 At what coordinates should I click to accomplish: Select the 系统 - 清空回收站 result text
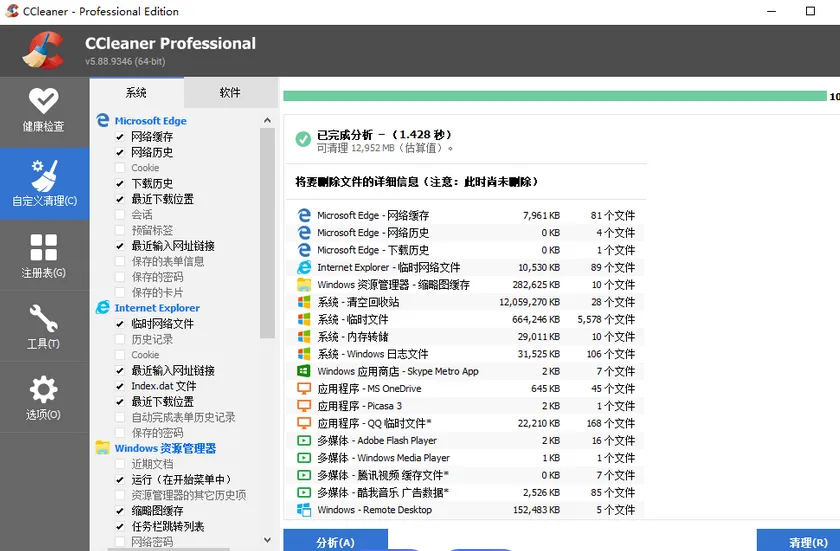pyautogui.click(x=358, y=302)
